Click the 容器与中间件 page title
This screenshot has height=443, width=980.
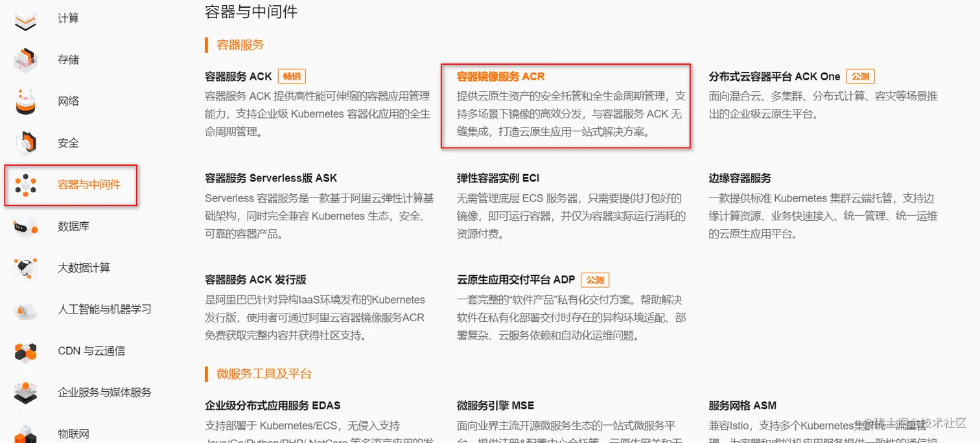click(x=251, y=11)
